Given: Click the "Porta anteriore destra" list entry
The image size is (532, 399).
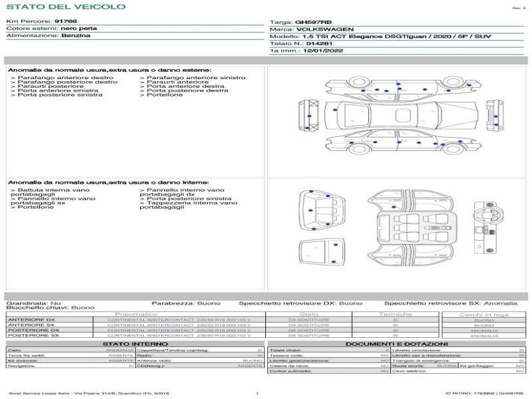Looking at the screenshot, I should pos(182,86).
